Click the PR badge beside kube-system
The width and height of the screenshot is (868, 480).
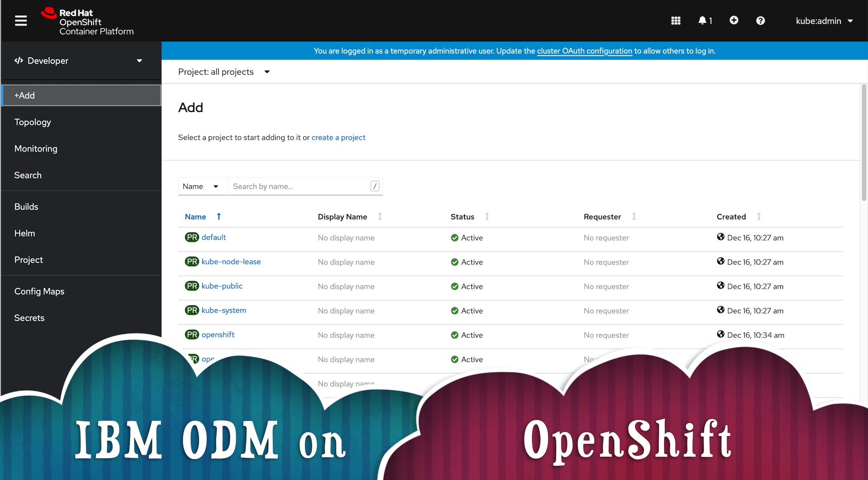click(192, 310)
